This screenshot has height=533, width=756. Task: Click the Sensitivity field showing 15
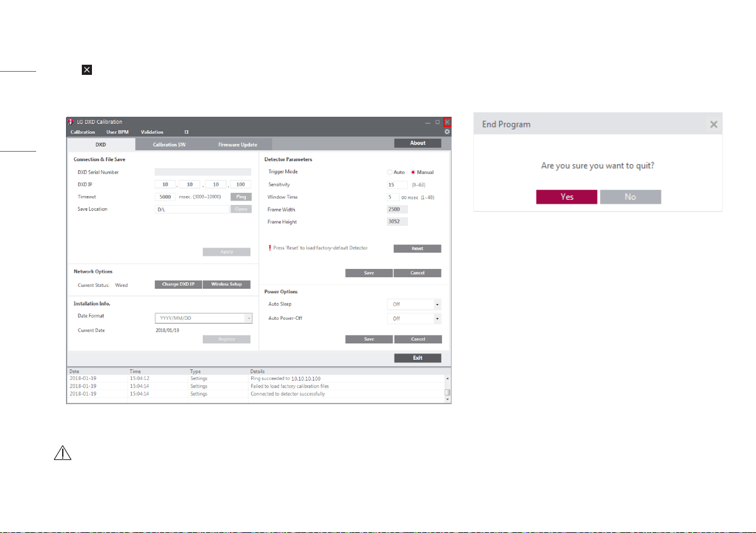point(397,185)
